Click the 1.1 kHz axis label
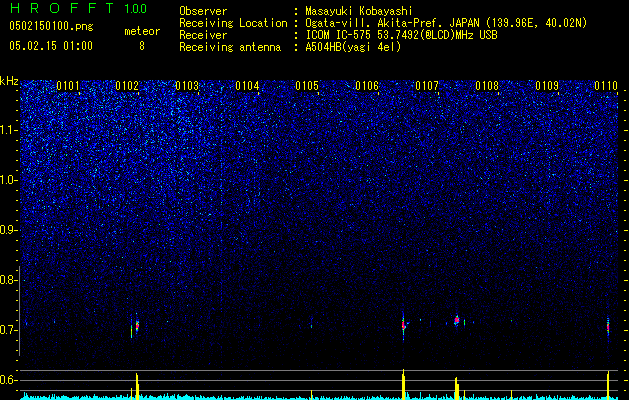Screen dimensions: 629x400 click(x=9, y=130)
